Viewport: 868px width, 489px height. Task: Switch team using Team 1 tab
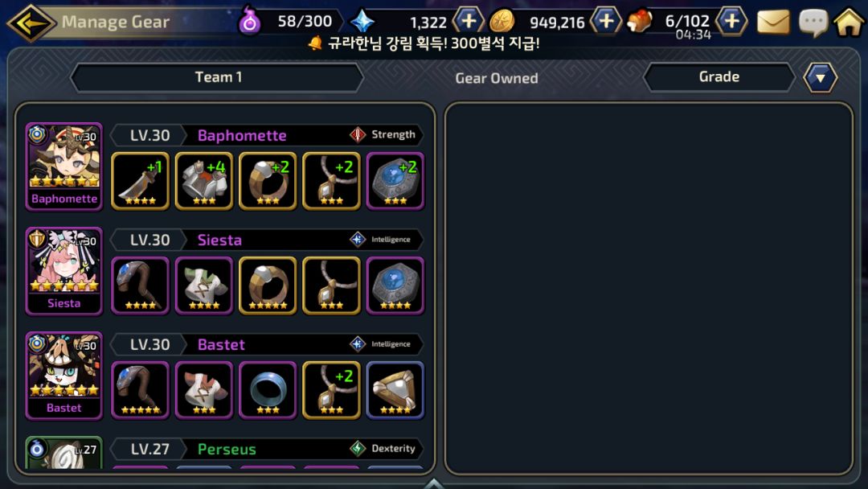(x=218, y=77)
